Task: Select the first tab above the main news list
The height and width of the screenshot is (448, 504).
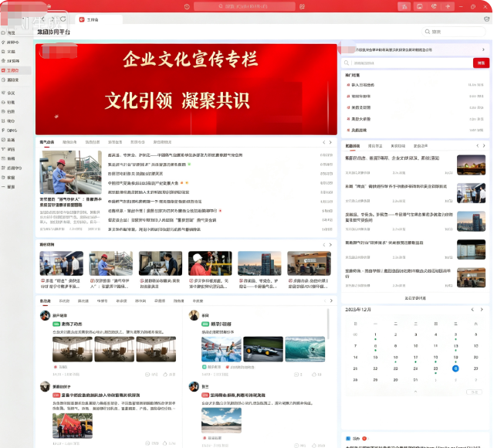Action: [x=47, y=142]
